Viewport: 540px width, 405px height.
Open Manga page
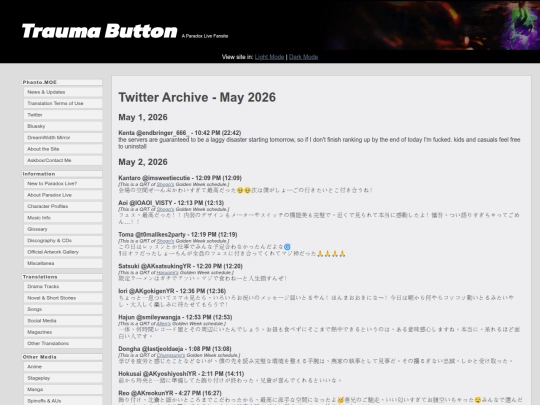pos(63,390)
